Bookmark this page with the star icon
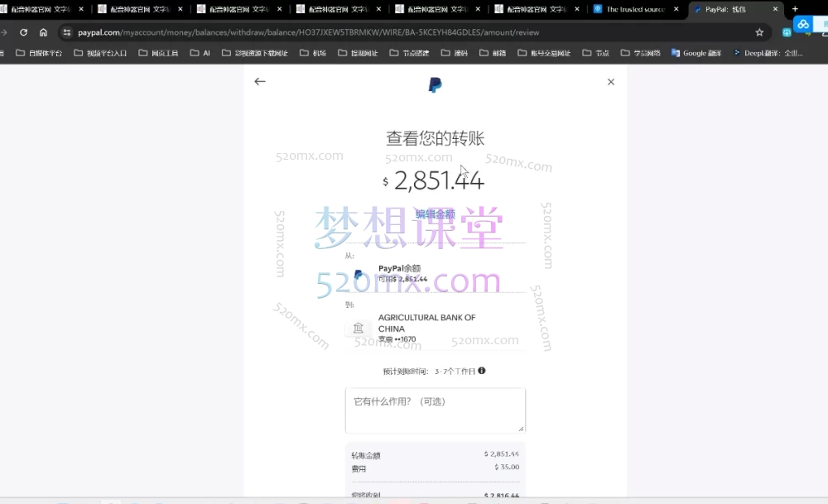 (759, 34)
